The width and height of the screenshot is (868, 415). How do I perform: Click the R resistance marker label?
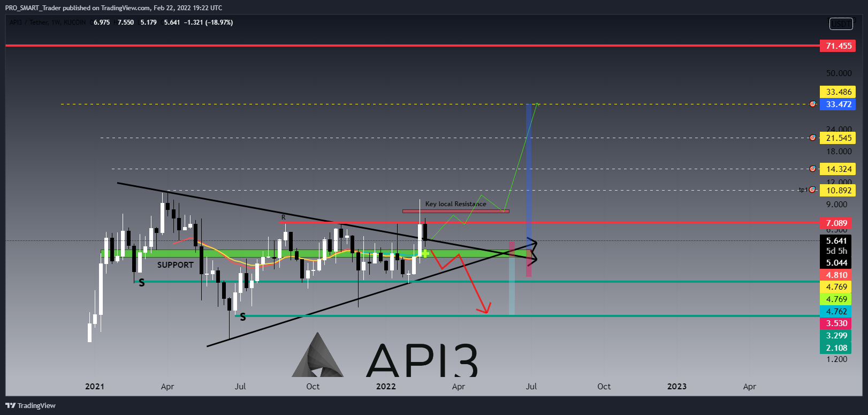tap(284, 217)
